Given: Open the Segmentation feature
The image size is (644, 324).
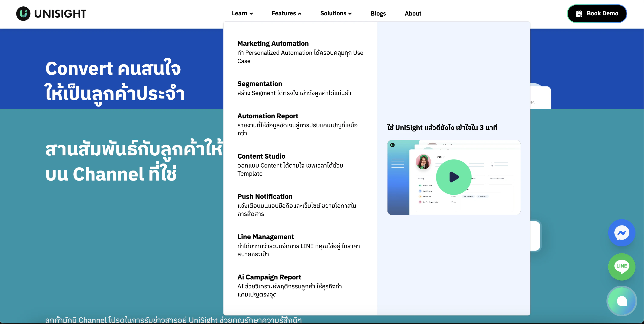Looking at the screenshot, I should point(260,84).
